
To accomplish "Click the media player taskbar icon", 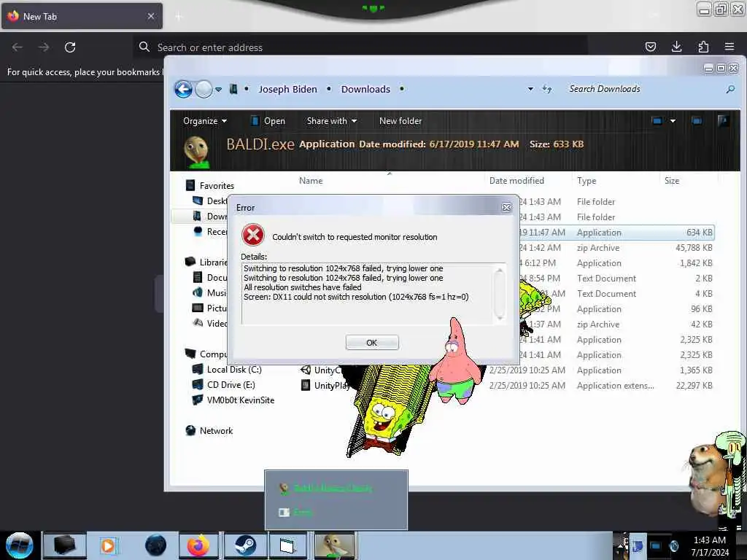I will pos(108,545).
